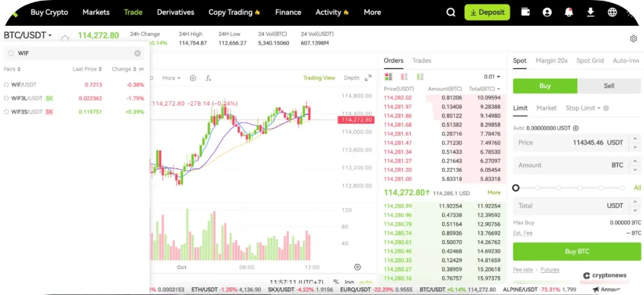
Task: Switch to the Trades tab
Action: click(x=421, y=60)
